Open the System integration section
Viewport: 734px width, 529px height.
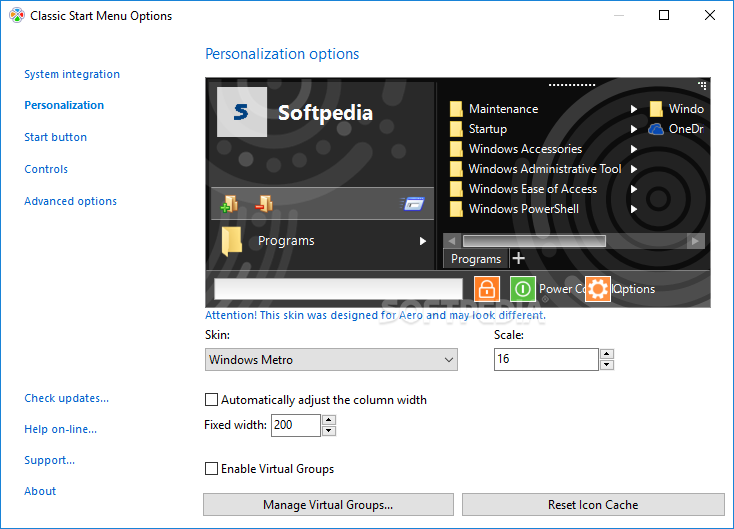tap(72, 74)
